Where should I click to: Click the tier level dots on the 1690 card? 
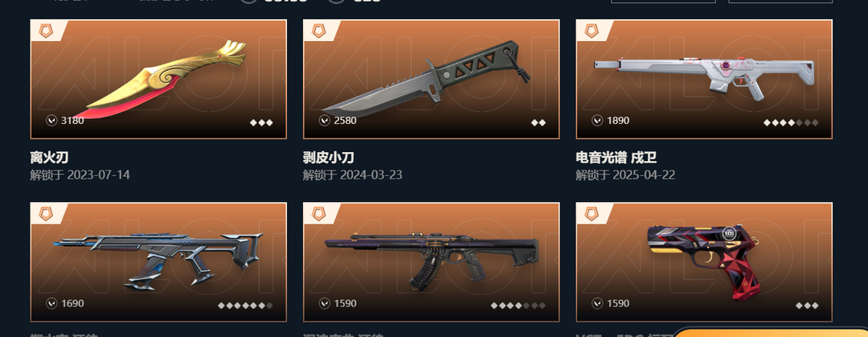245,306
